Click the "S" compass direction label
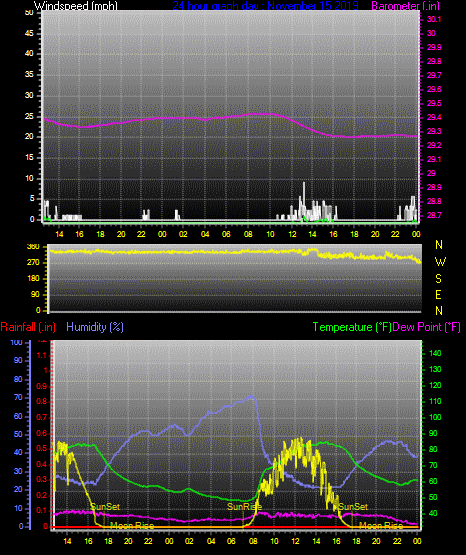466x555 pixels. [x=438, y=279]
